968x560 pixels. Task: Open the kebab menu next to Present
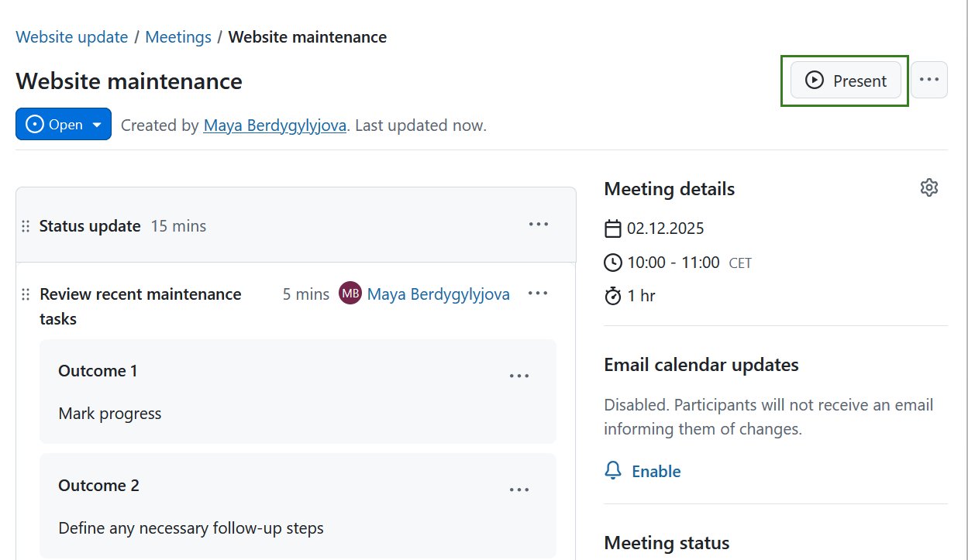[x=928, y=79]
